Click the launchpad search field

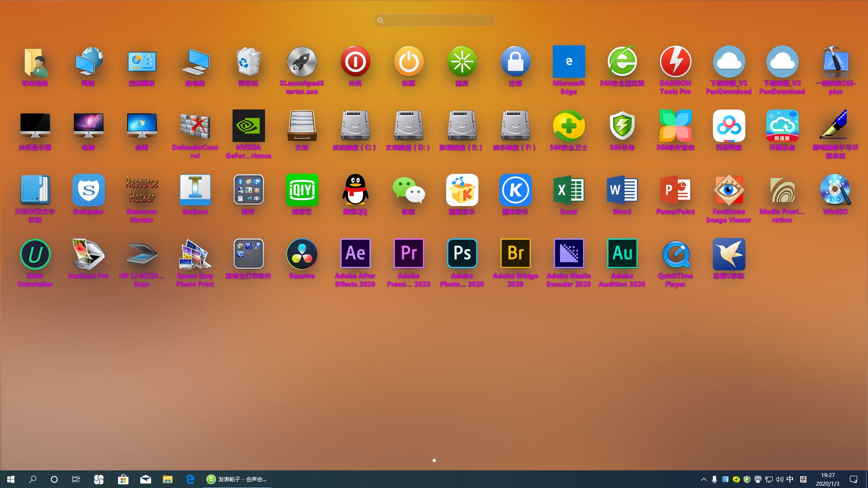pyautogui.click(x=434, y=20)
